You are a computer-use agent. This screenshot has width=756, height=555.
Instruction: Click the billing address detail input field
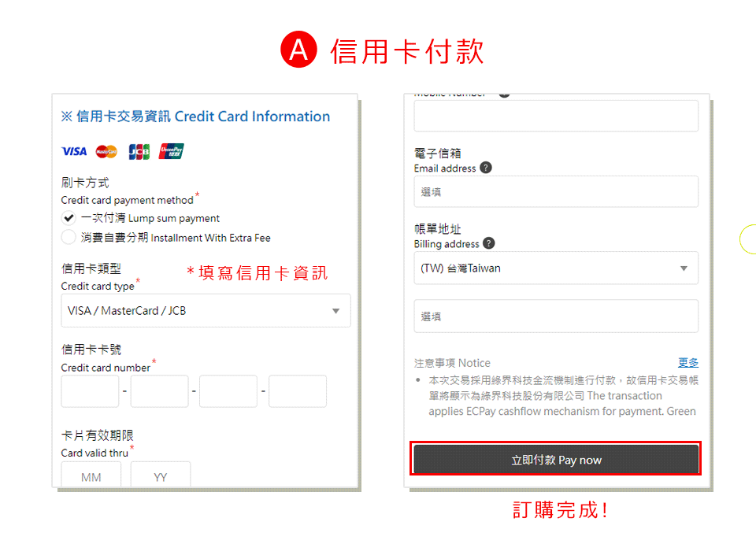556,316
